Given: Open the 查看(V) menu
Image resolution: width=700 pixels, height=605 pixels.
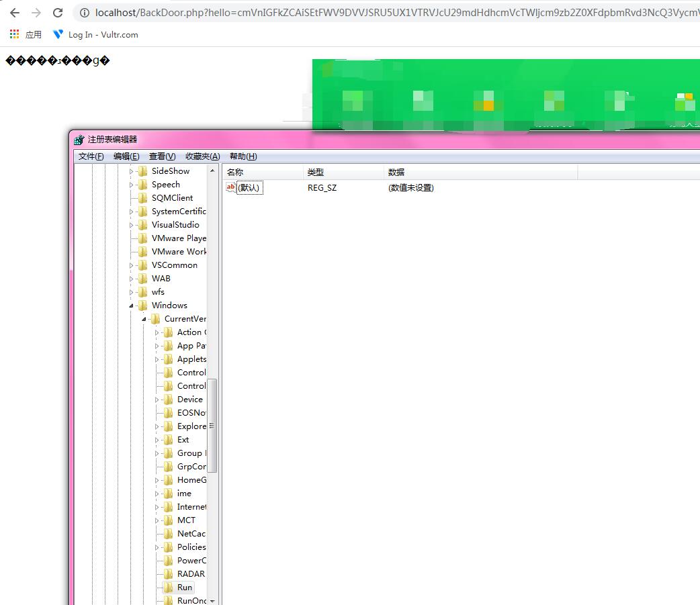Looking at the screenshot, I should click(x=162, y=156).
